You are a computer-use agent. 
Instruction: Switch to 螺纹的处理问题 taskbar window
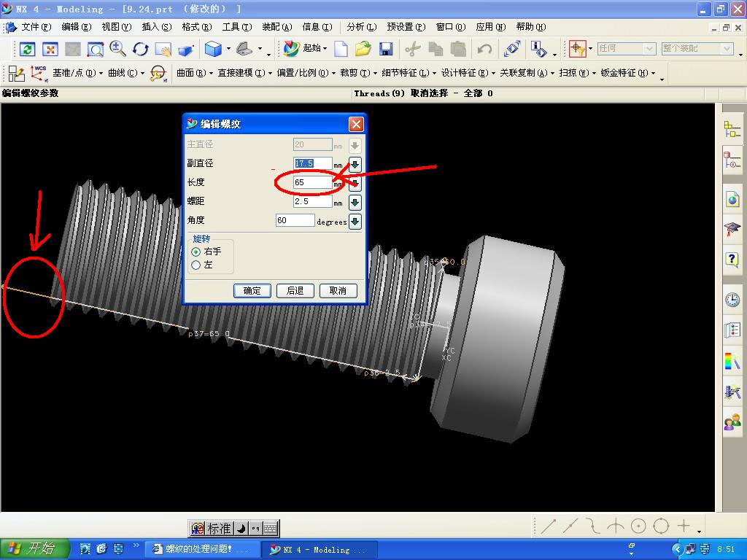click(x=201, y=550)
